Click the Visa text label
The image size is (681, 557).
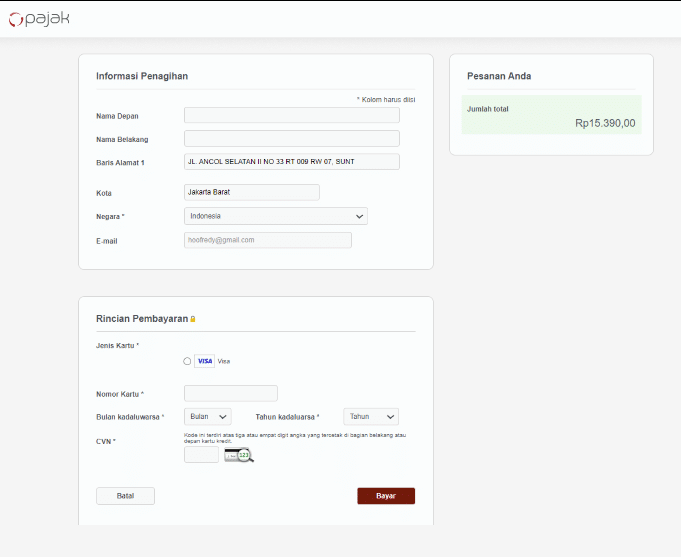tap(224, 361)
